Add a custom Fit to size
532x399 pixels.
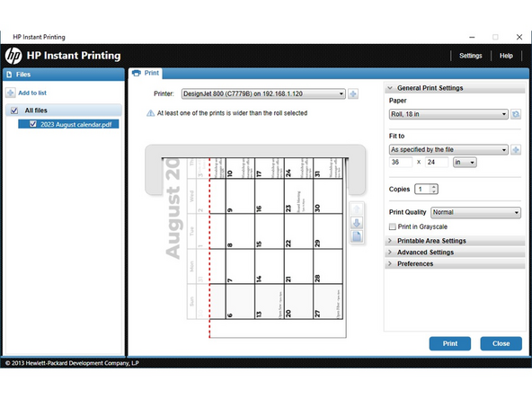point(516,149)
